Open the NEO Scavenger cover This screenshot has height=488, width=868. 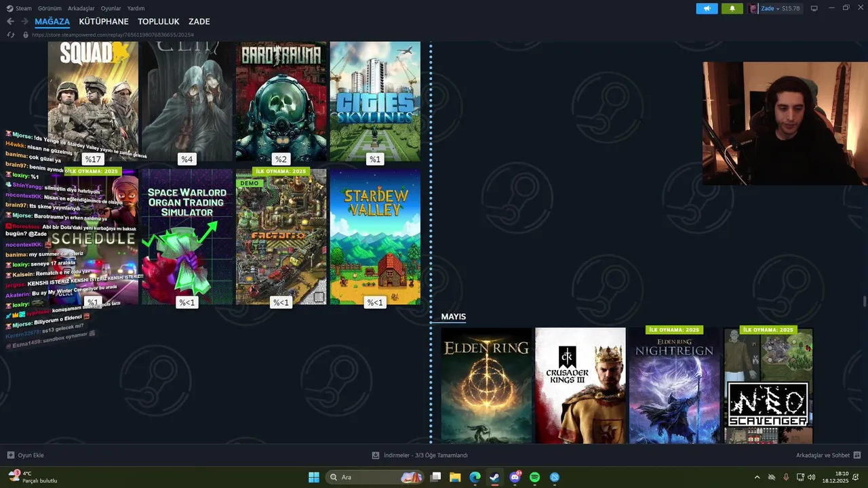pyautogui.click(x=768, y=386)
